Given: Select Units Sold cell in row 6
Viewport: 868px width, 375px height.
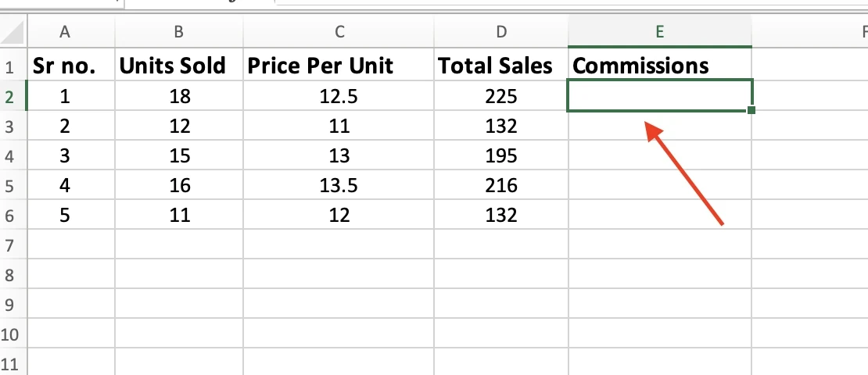Looking at the screenshot, I should [x=179, y=215].
